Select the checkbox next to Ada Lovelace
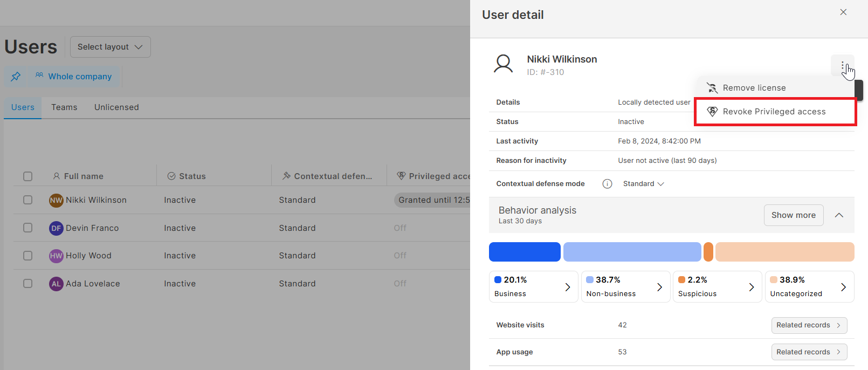This screenshot has width=868, height=370. coord(28,284)
